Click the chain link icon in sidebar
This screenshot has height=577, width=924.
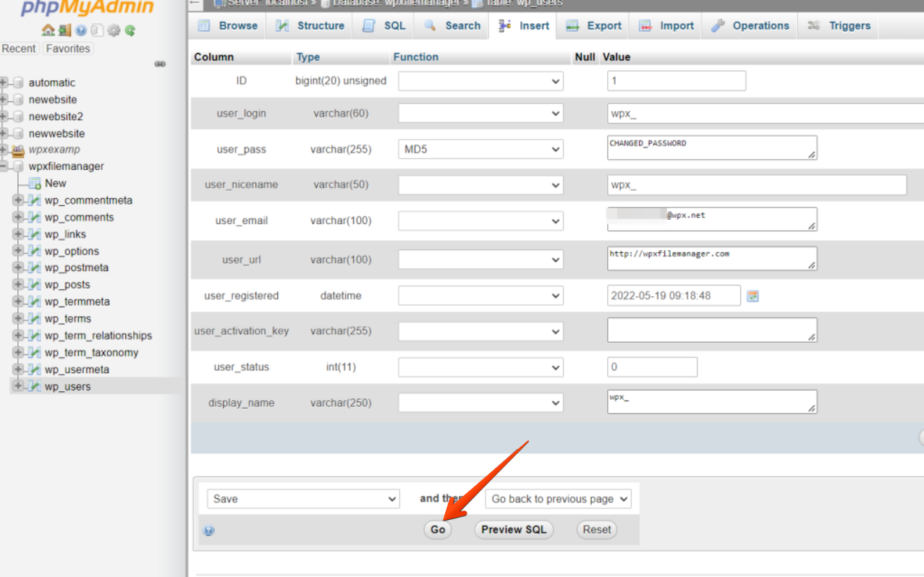160,64
